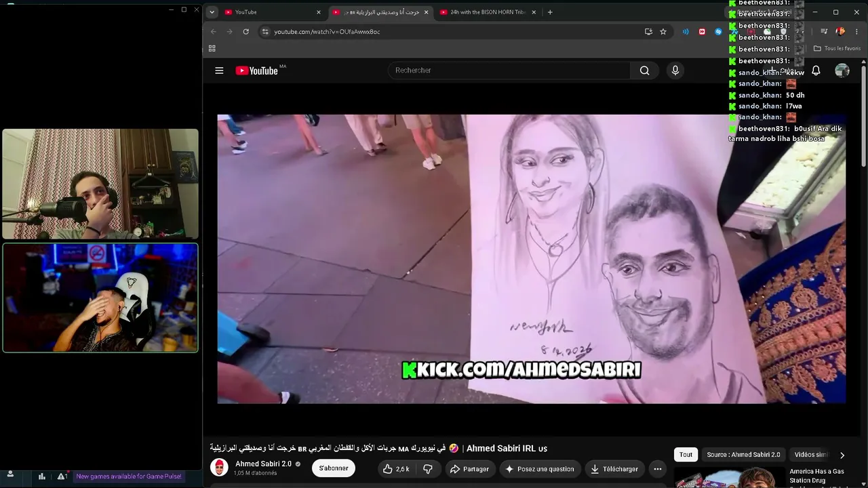The width and height of the screenshot is (868, 488).
Task: Close the active Arabic-titled video tab
Action: tap(426, 12)
